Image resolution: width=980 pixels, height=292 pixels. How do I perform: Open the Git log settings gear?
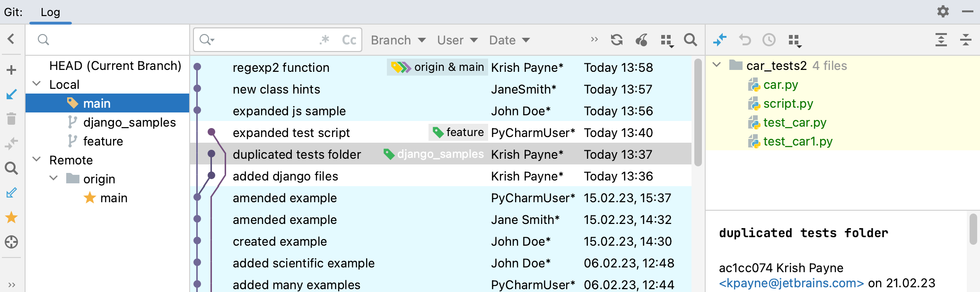943,11
